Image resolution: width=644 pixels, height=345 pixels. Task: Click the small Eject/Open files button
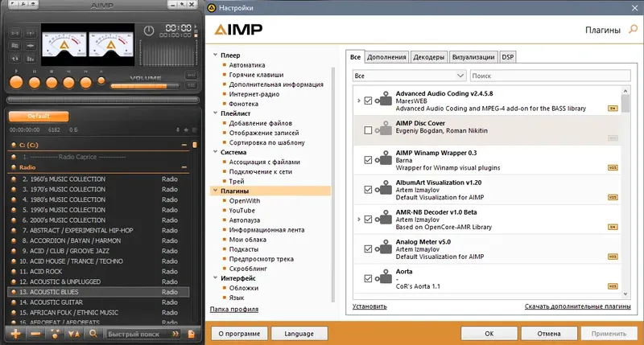point(101,80)
